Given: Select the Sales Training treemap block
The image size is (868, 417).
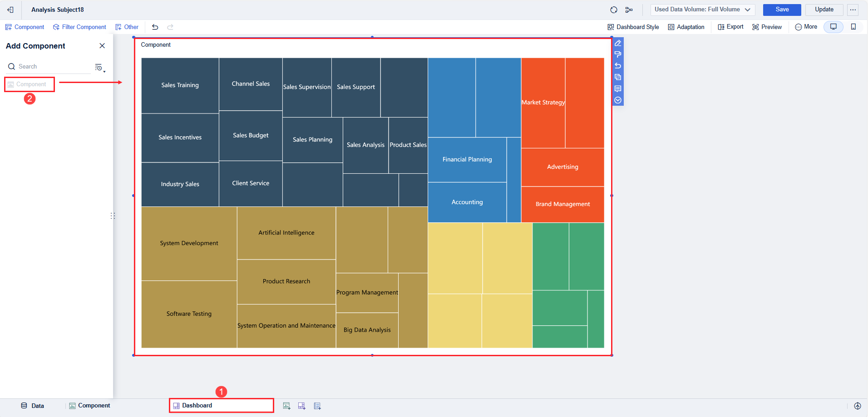Looking at the screenshot, I should pyautogui.click(x=180, y=85).
